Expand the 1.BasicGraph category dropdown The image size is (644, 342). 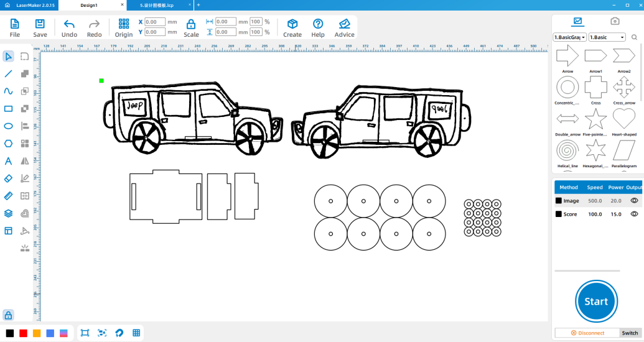pos(570,37)
